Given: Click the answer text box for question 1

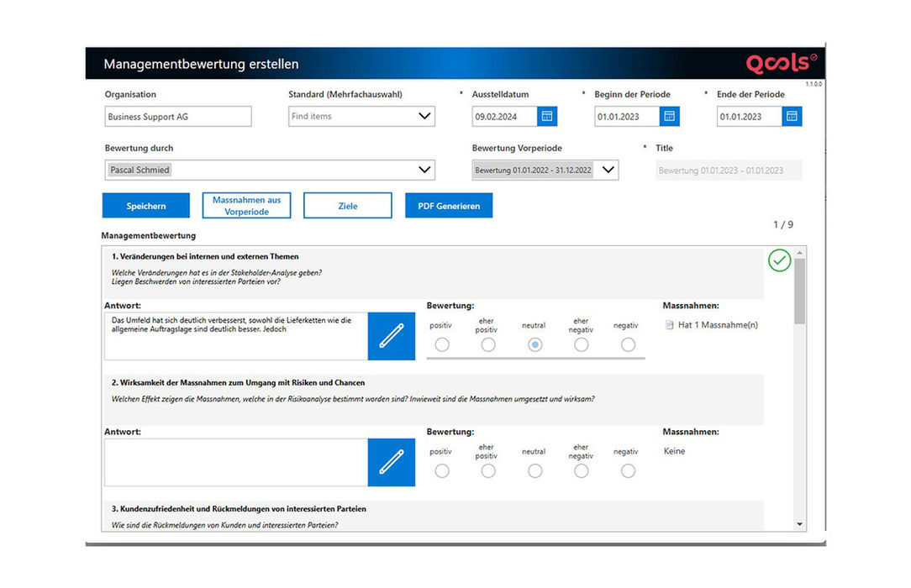Looking at the screenshot, I should 236,336.
